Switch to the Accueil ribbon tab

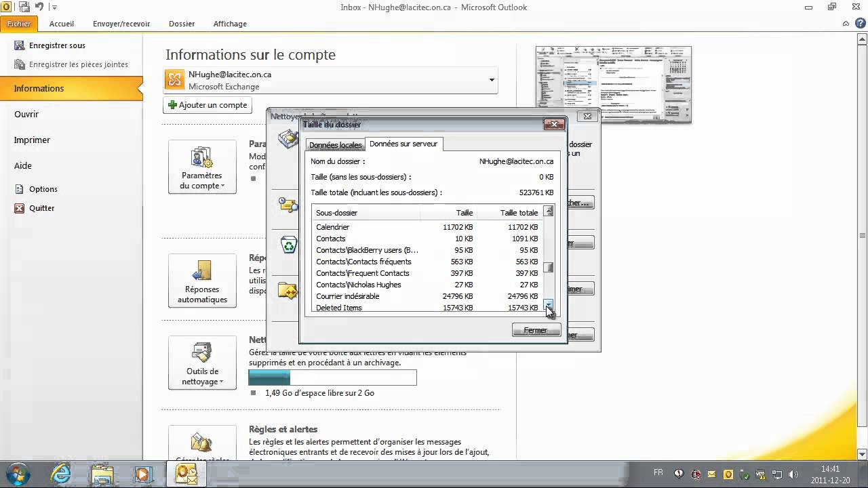click(x=62, y=24)
